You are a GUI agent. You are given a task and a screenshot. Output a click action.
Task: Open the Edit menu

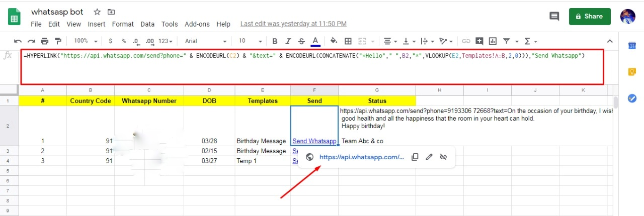[54, 24]
